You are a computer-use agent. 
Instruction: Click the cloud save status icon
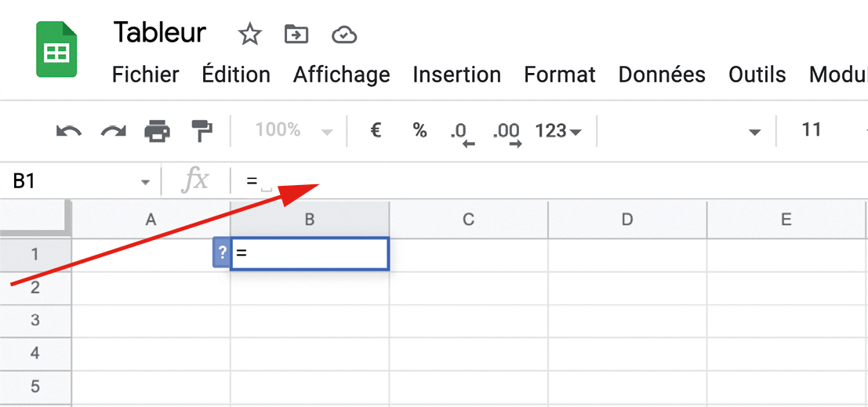[x=344, y=35]
